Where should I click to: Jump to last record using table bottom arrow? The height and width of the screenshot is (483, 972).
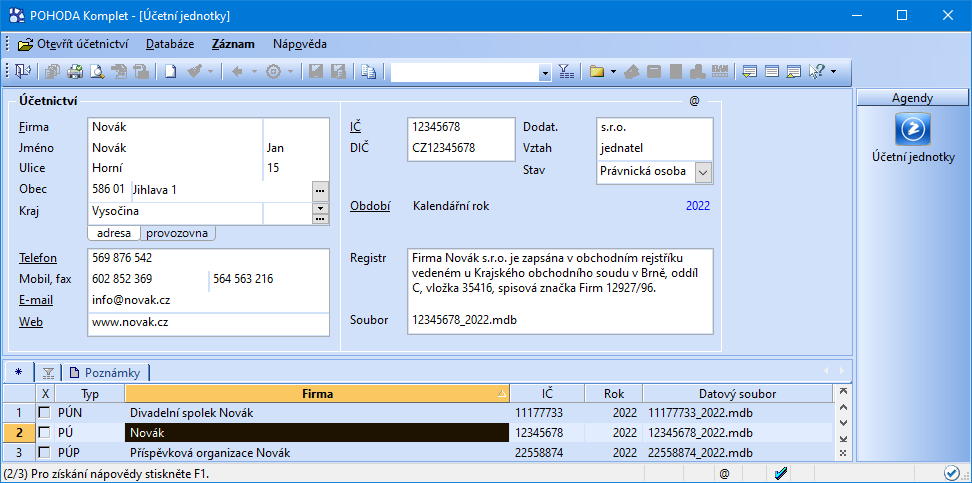[842, 438]
